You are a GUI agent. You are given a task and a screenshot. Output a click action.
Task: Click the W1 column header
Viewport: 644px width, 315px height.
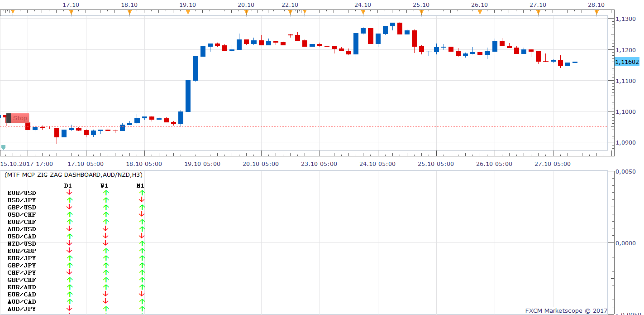click(104, 185)
